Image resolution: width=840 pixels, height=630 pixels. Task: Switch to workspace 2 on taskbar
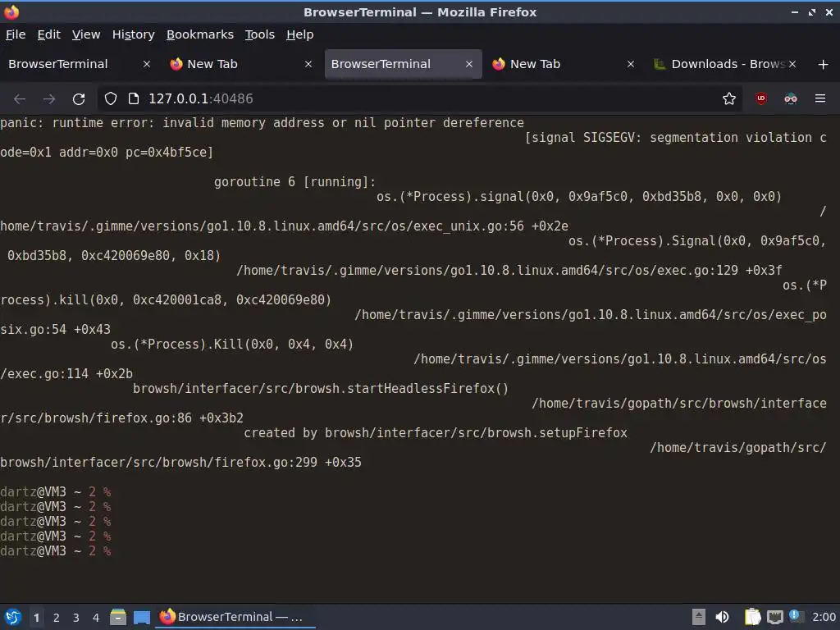[57, 618]
